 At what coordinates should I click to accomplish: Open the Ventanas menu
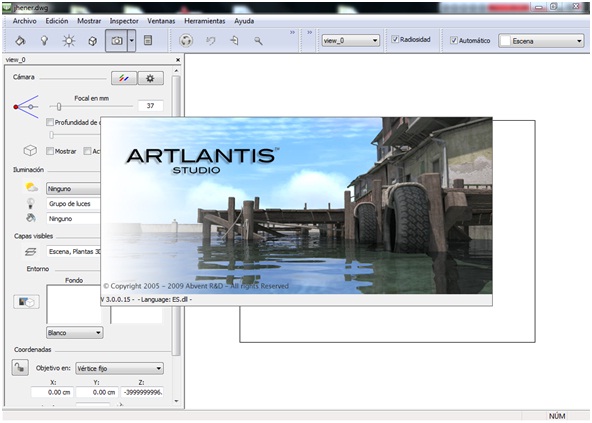(x=161, y=21)
